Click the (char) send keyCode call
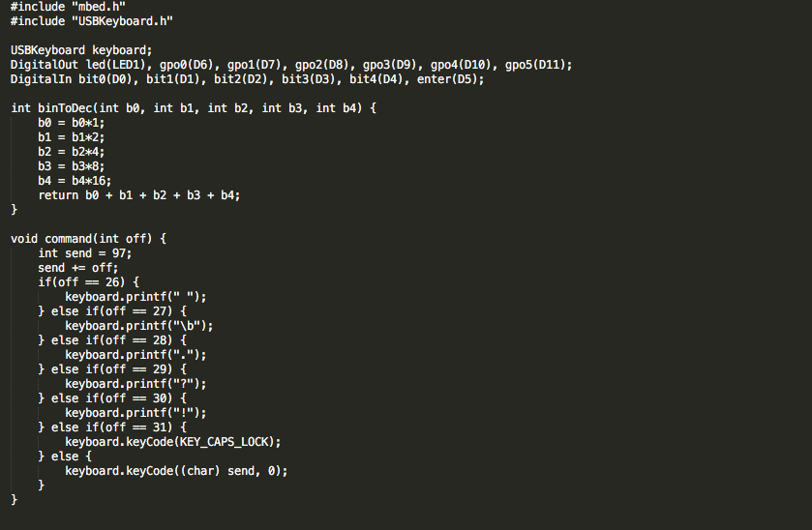Screen dimensions: 812x530 pos(176,471)
